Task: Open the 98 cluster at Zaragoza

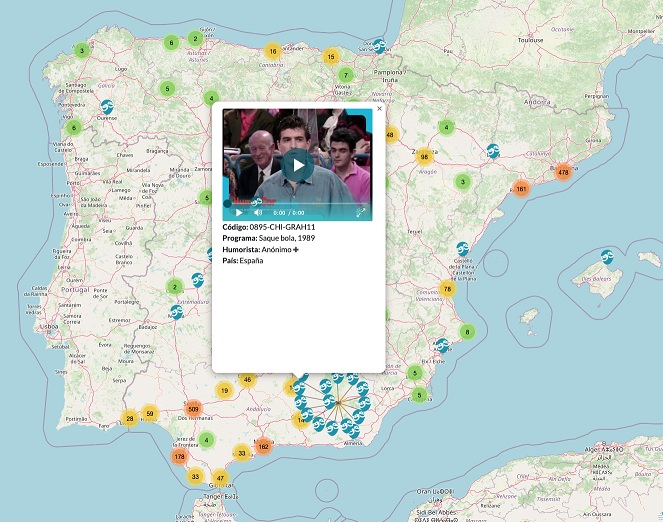Action: click(424, 156)
